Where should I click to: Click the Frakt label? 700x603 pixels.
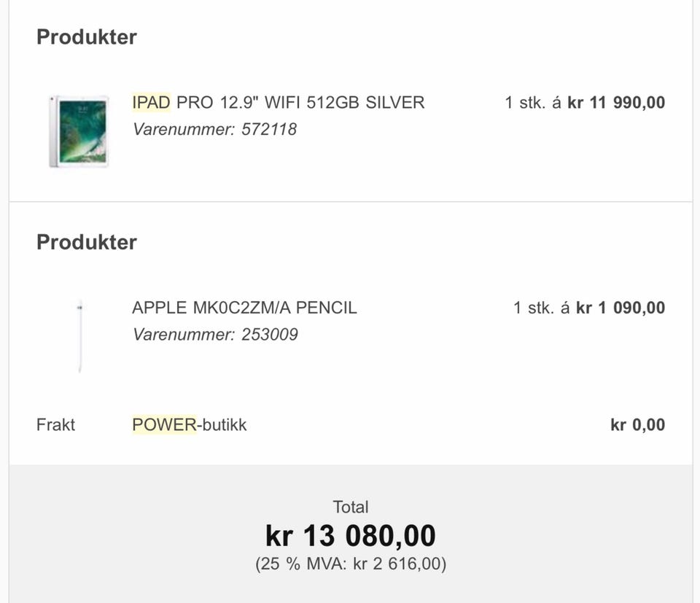tap(55, 424)
